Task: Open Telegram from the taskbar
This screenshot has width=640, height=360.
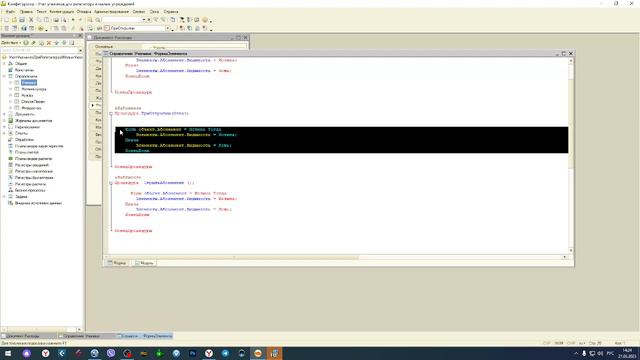Action: coord(225,353)
